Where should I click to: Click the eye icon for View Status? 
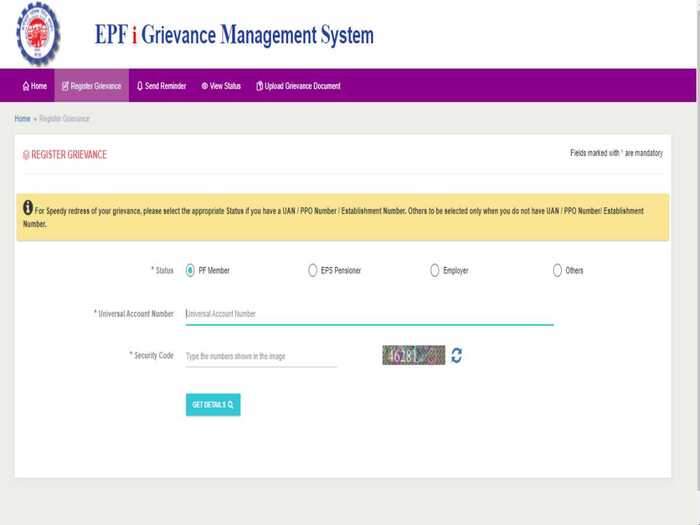204,86
